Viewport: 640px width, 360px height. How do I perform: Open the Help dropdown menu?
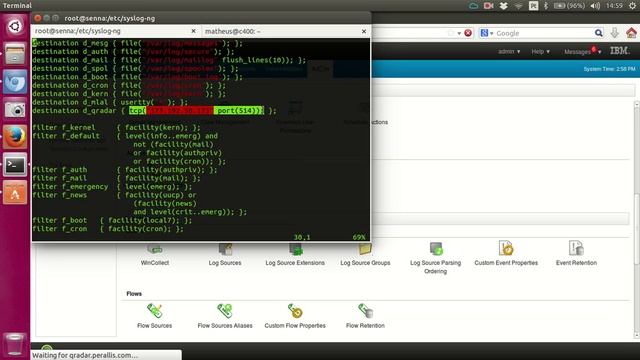click(x=540, y=51)
